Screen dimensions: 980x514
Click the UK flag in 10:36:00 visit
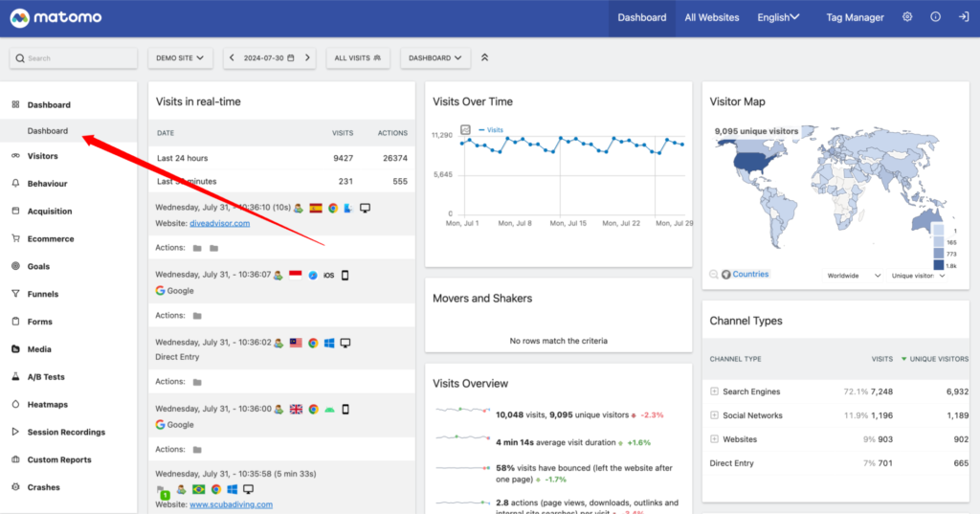tap(297, 409)
